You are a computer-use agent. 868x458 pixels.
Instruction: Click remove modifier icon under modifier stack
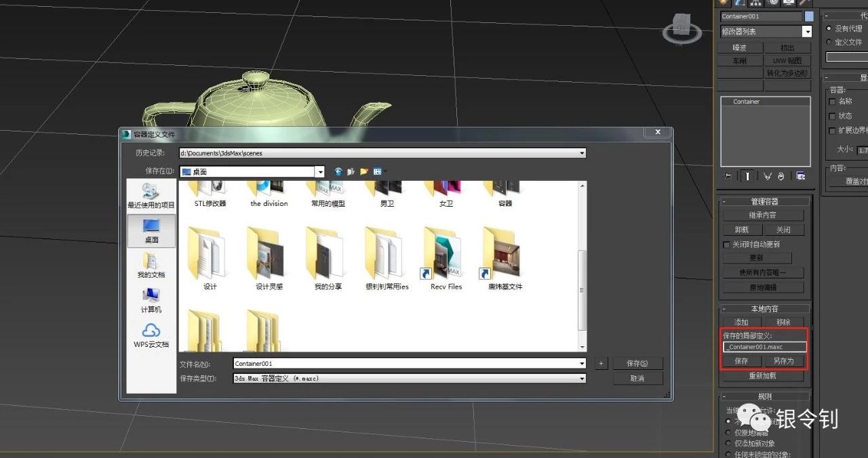pyautogui.click(x=781, y=176)
